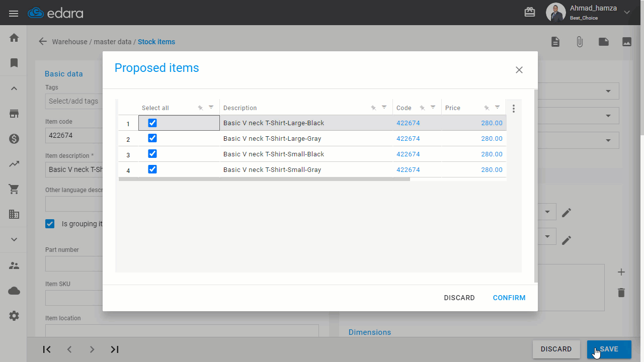Click the Item code field
The width and height of the screenshot is (644, 362).
click(x=74, y=135)
